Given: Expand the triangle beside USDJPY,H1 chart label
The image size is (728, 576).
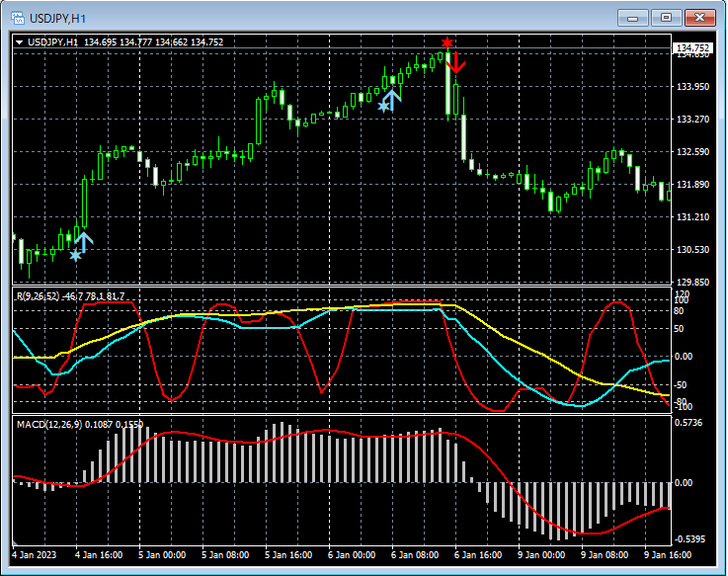Looking at the screenshot, I should point(20,41).
